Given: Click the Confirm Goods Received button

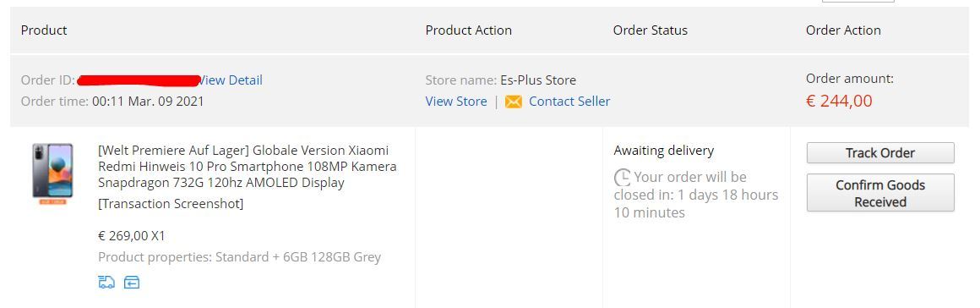Looking at the screenshot, I should point(880,193).
